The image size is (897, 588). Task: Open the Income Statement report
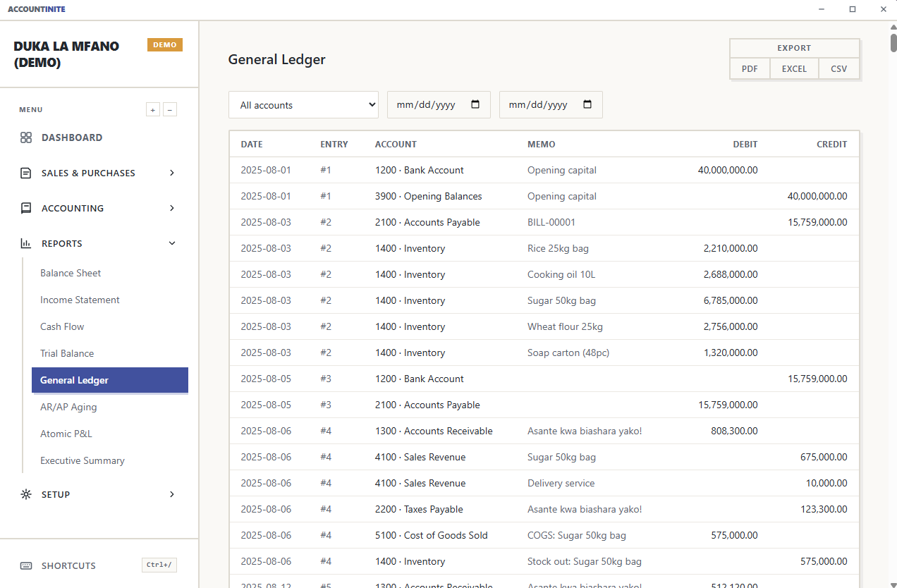point(80,300)
